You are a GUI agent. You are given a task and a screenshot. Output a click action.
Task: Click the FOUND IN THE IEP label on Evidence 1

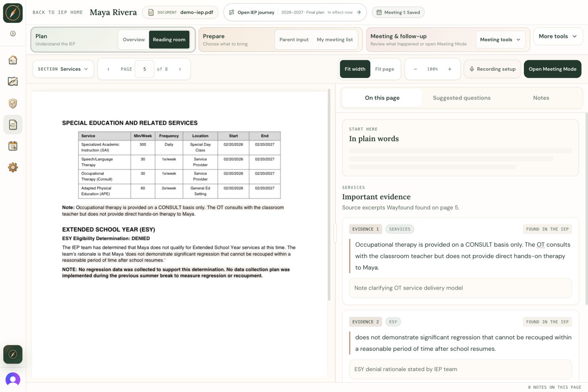point(547,229)
